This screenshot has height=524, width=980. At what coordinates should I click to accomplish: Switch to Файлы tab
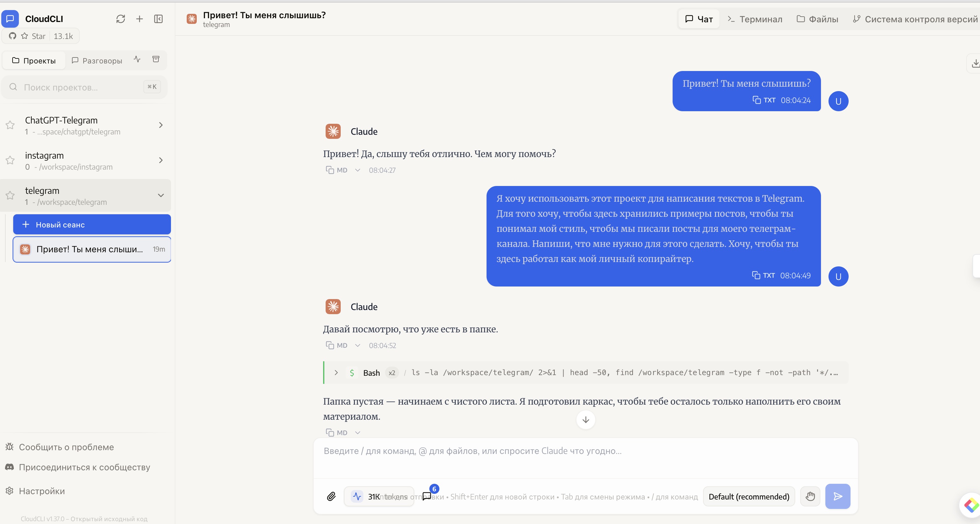pyautogui.click(x=817, y=19)
